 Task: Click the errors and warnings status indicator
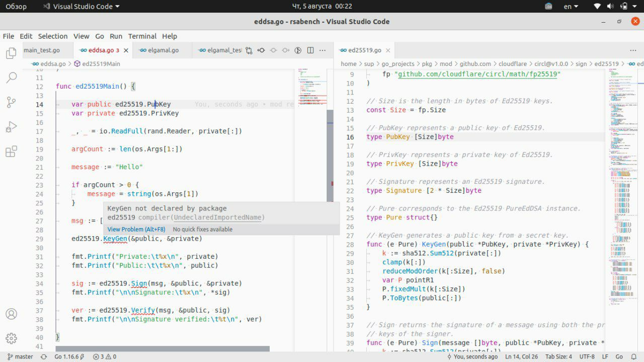click(105, 356)
